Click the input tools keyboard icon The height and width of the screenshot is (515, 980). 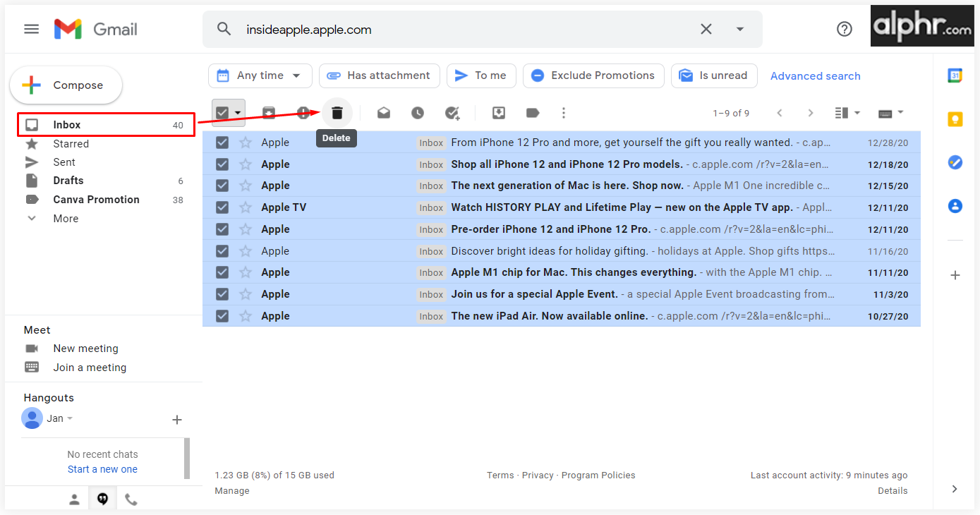click(x=885, y=113)
